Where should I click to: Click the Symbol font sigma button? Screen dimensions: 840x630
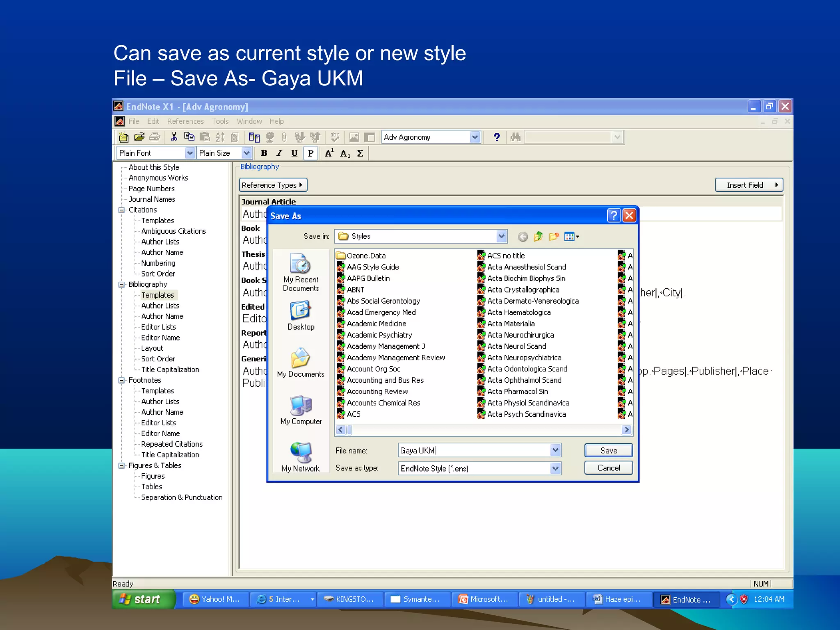click(360, 153)
